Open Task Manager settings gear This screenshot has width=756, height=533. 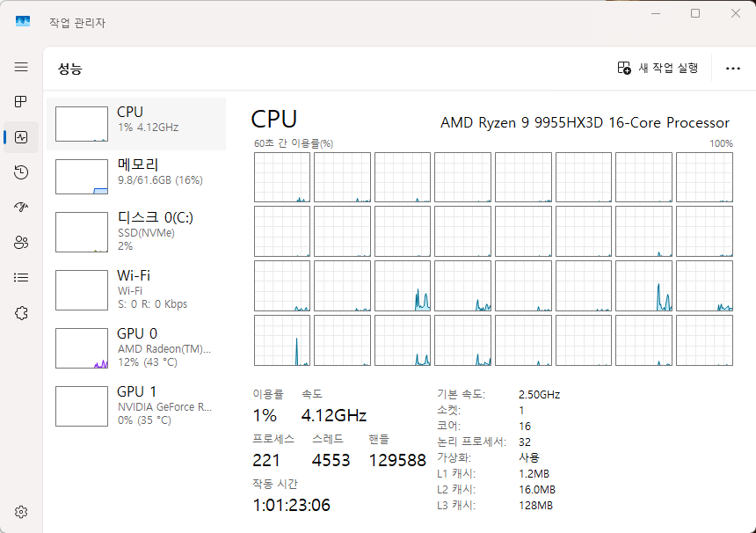coord(21,512)
